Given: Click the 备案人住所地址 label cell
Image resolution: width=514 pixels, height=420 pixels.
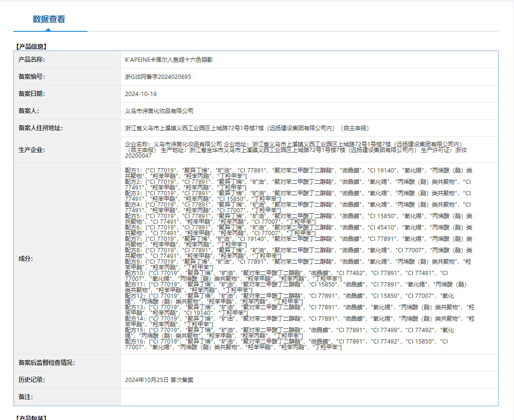Looking at the screenshot, I should click(x=67, y=128).
